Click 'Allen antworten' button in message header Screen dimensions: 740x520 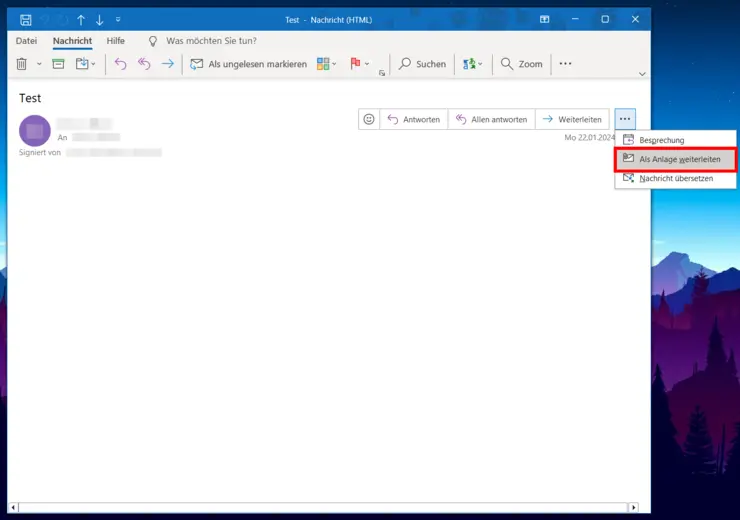click(491, 119)
